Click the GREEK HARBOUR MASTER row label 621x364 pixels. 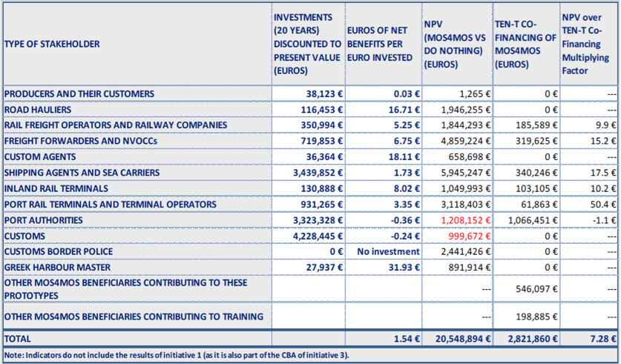(57, 268)
